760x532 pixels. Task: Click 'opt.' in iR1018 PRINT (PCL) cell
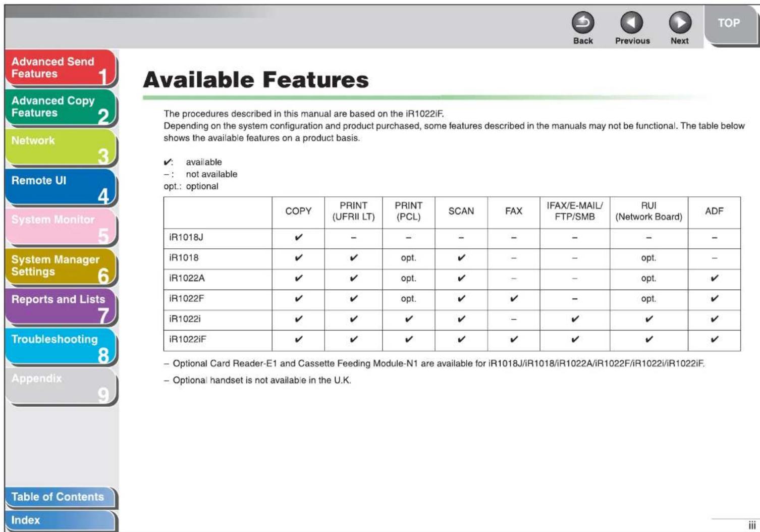click(408, 258)
